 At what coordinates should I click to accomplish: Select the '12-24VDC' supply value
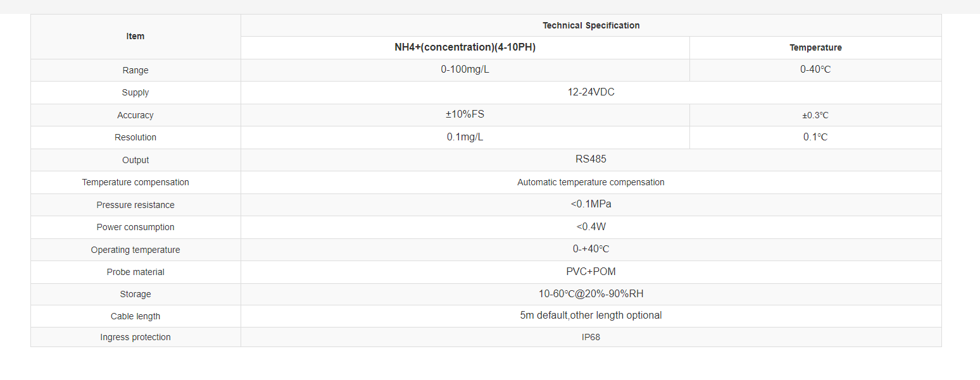pos(591,92)
